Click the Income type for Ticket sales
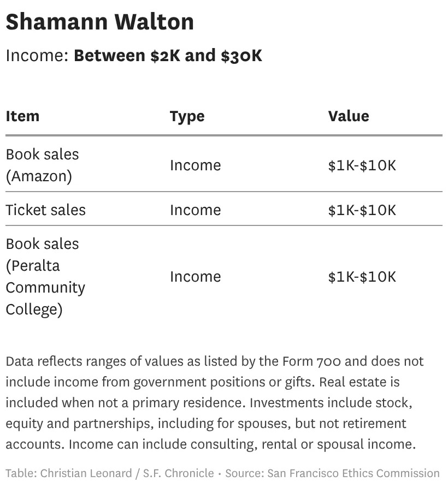The width and height of the screenshot is (448, 488). pos(195,210)
